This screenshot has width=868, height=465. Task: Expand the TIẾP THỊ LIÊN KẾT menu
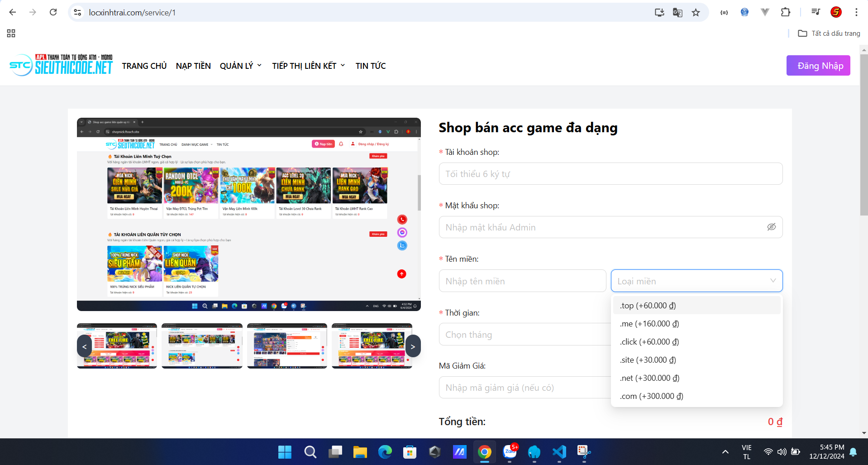pyautogui.click(x=308, y=66)
